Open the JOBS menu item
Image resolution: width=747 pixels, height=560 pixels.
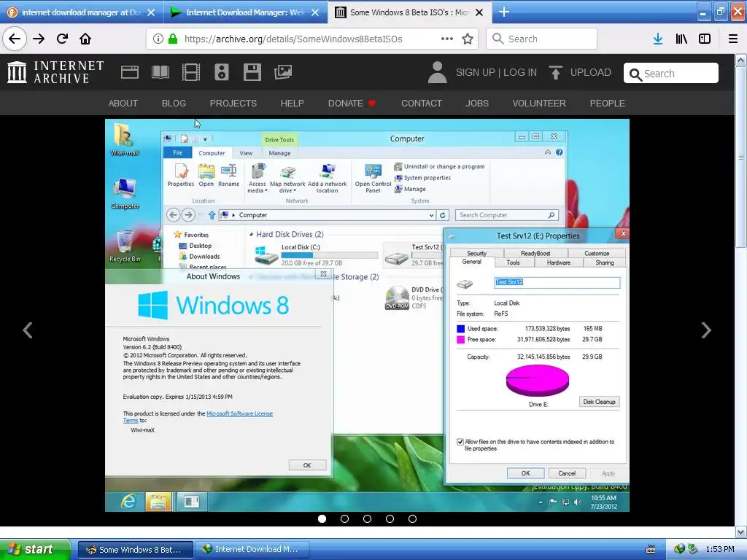click(x=477, y=104)
